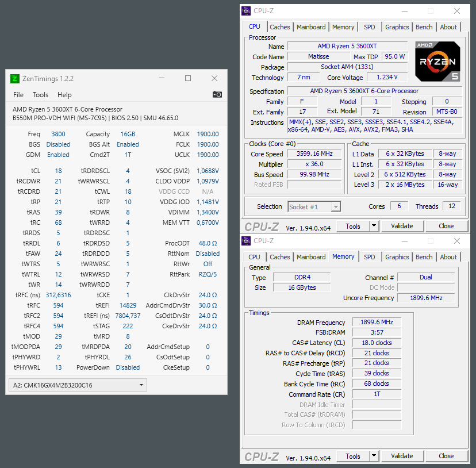
Task: Take a screenshot with ZenTimings camera icon
Action: tap(217, 94)
